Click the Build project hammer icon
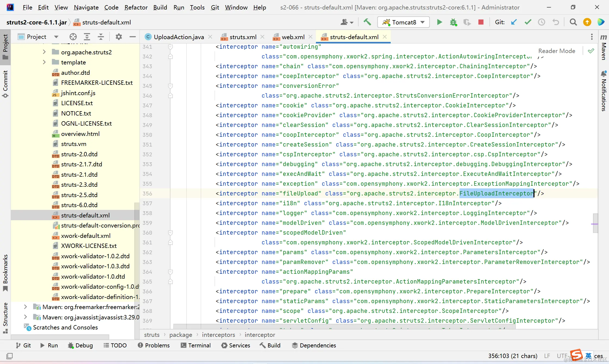Image resolution: width=609 pixels, height=364 pixels. (367, 22)
